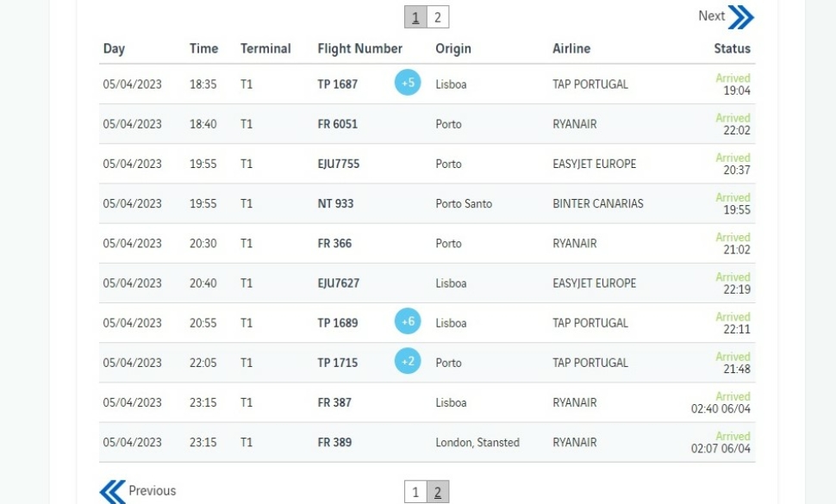Click the Airline column header
The image size is (836, 504).
coord(571,48)
